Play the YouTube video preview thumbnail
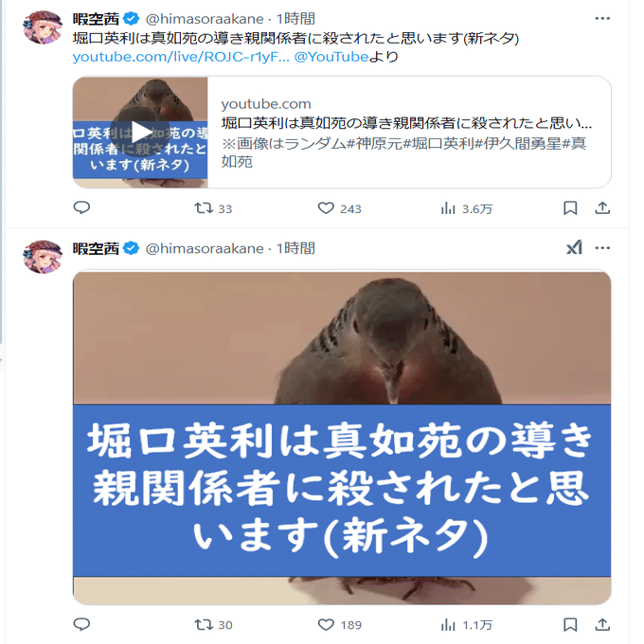 coord(140,133)
